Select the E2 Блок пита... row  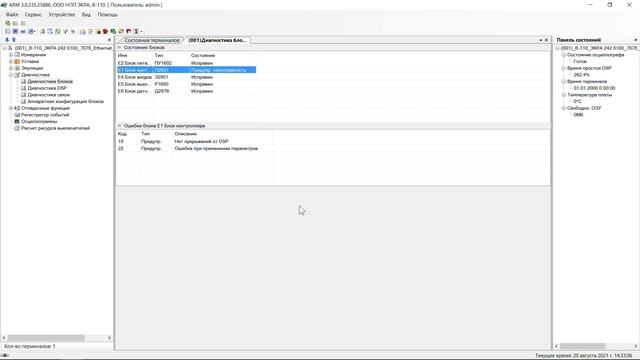(x=186, y=63)
